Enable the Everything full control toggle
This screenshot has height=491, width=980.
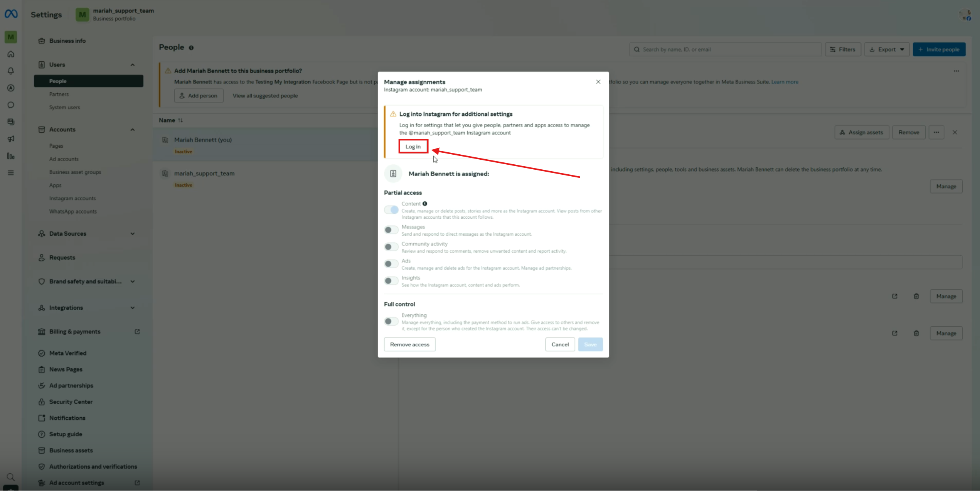(x=391, y=321)
